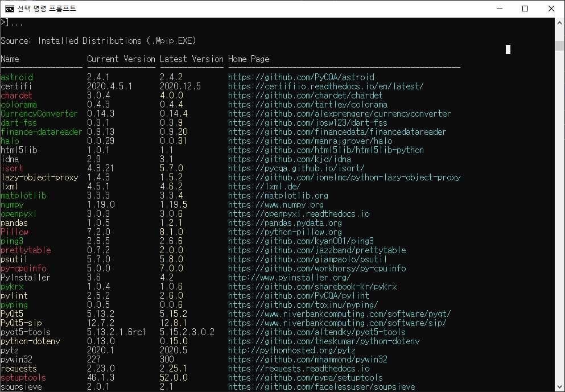The height and width of the screenshot is (392, 565).
Task: Click the manrajgrover/halo URL
Action: 310,141
